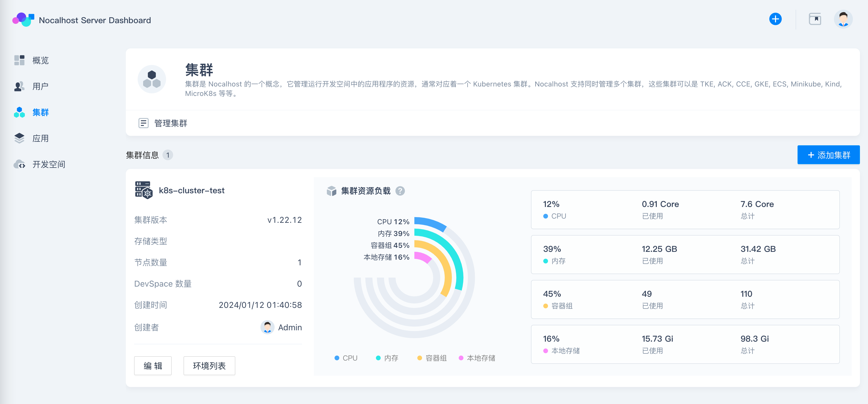This screenshot has height=404, width=868.
Task: Click the 0.91 Core used value
Action: 660,204
